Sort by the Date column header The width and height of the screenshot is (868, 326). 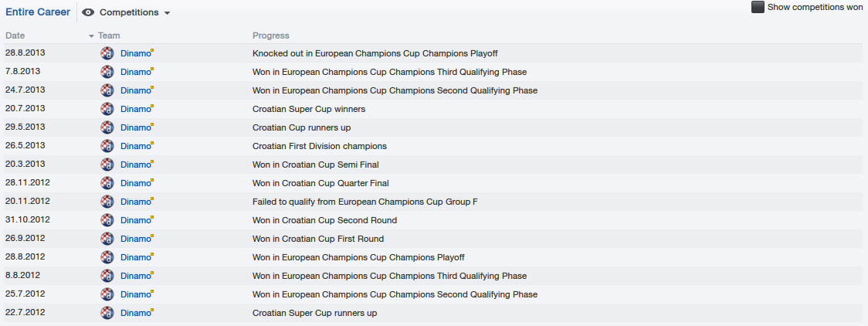[15, 36]
